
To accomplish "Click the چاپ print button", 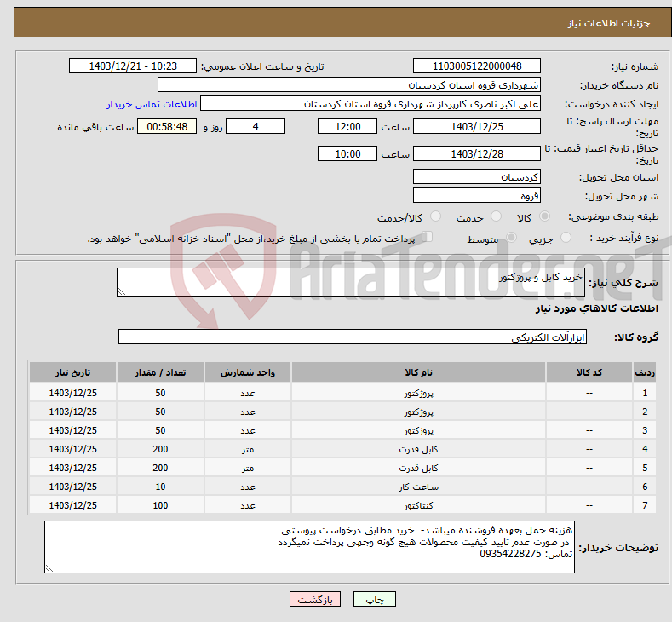I will [x=374, y=599].
